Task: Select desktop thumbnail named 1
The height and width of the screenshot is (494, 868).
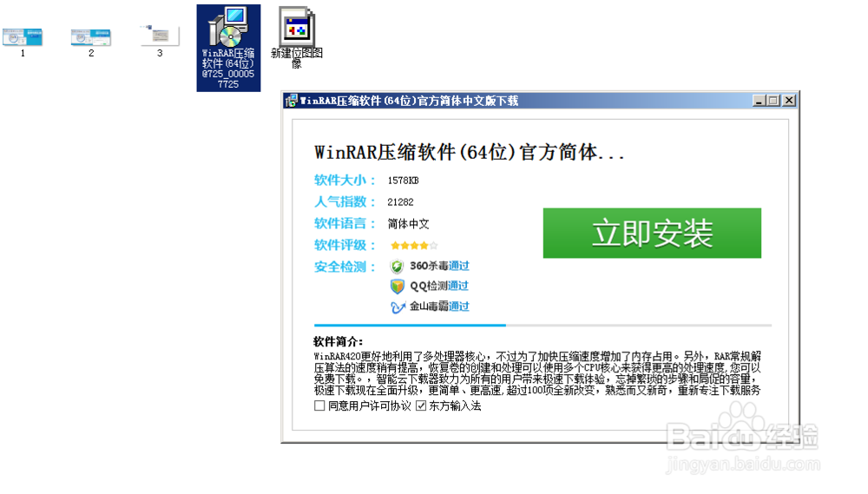Action: click(23, 42)
